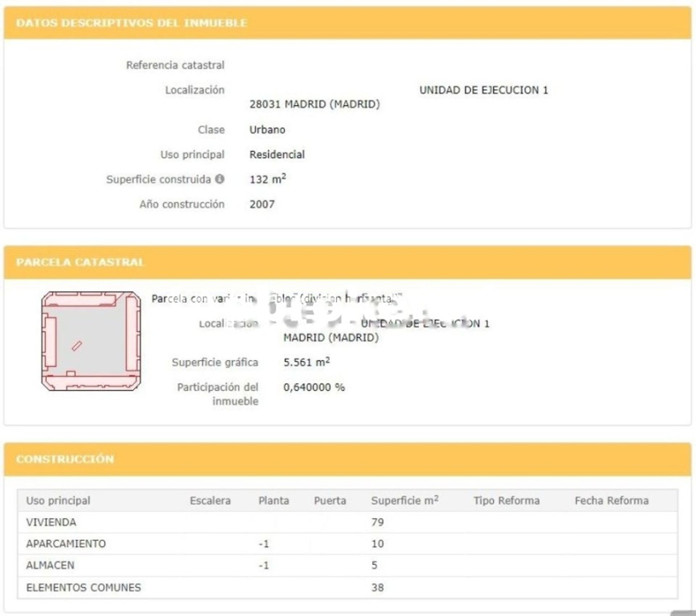Image resolution: width=696 pixels, height=616 pixels.
Task: Select the VIVIENDA row label
Action: click(x=51, y=522)
